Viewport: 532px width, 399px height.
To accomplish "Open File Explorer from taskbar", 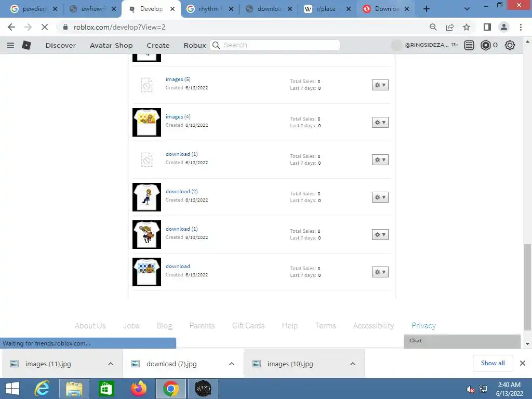I will [74, 389].
